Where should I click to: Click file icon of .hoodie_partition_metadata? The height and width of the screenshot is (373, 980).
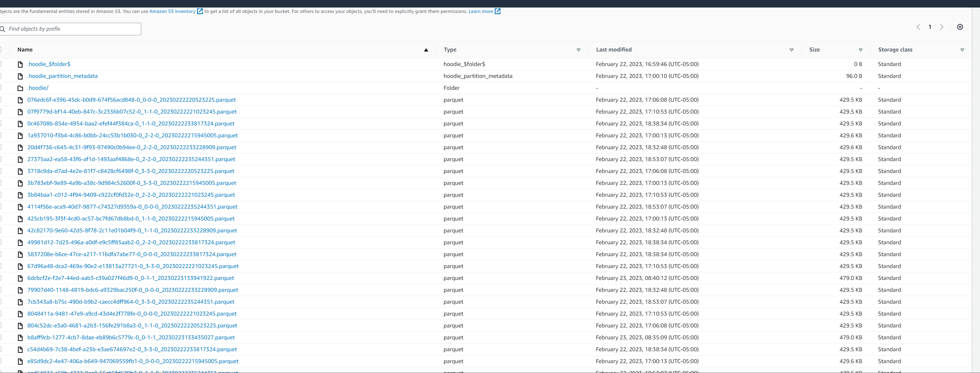coord(20,77)
